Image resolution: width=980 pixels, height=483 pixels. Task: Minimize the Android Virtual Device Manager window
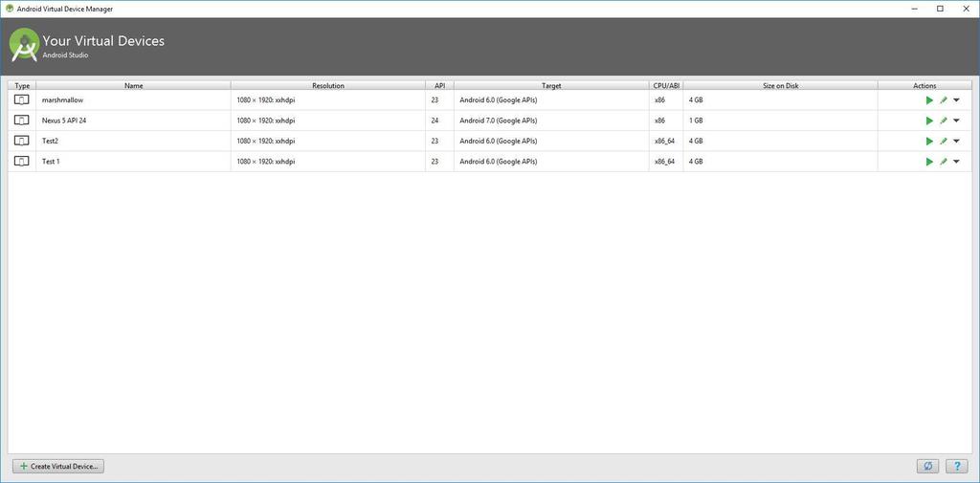click(915, 9)
